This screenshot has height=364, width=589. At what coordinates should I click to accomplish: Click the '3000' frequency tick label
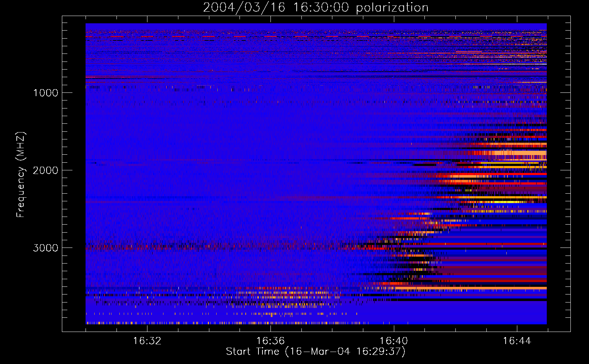[x=46, y=248]
